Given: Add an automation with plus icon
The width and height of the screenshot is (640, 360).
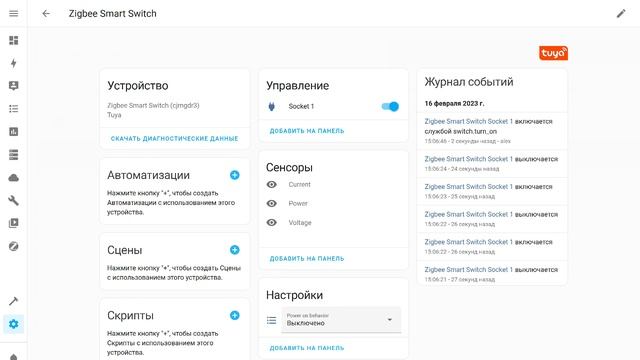Looking at the screenshot, I should click(234, 175).
